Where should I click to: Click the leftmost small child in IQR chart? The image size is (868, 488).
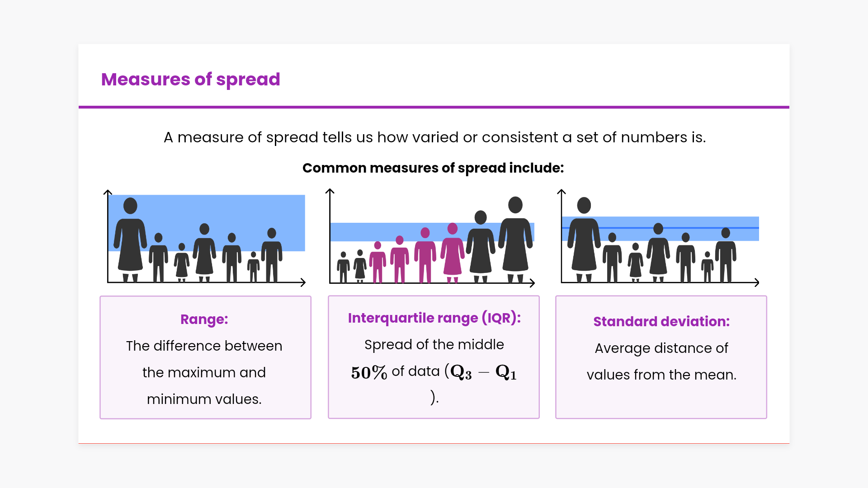tap(344, 267)
